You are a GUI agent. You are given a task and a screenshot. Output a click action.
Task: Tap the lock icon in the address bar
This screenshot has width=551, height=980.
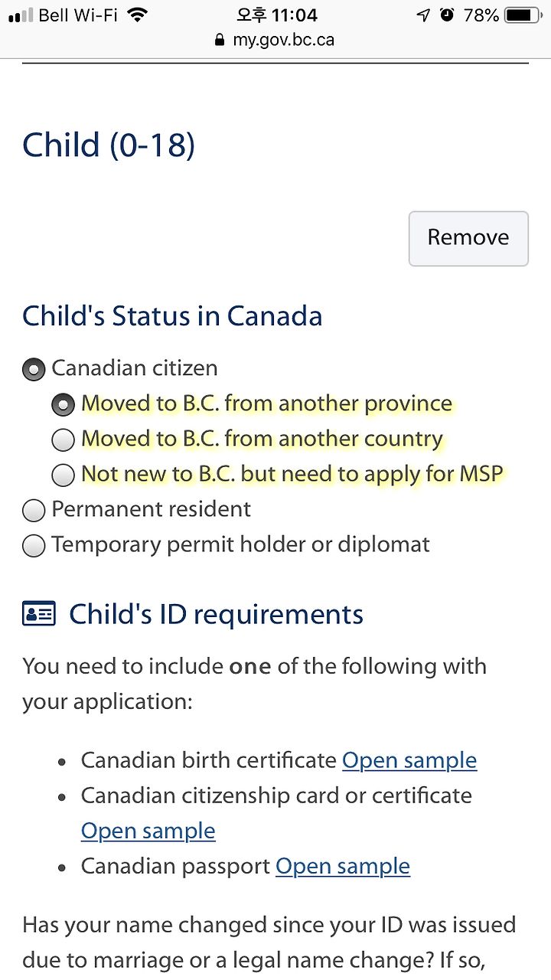(x=220, y=40)
